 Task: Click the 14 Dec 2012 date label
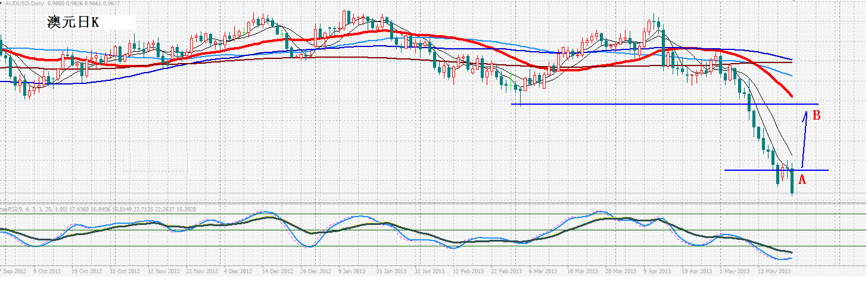(278, 271)
